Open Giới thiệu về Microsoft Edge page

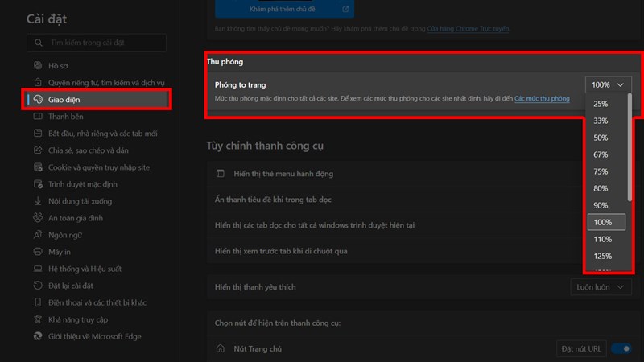[x=97, y=336]
